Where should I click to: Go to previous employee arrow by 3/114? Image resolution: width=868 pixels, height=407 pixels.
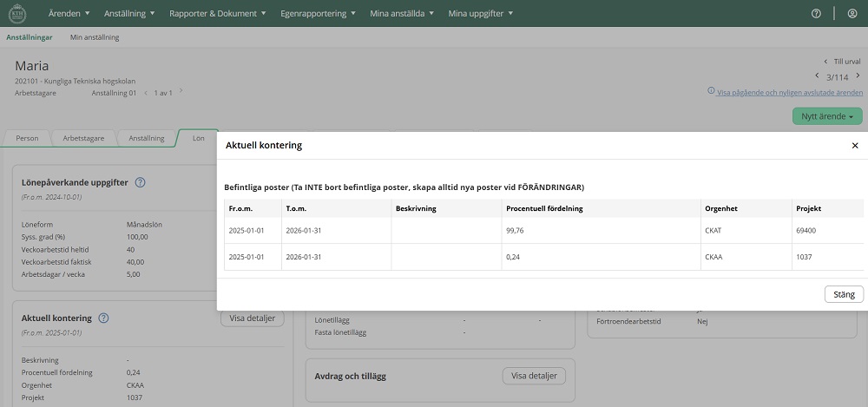[x=816, y=76]
